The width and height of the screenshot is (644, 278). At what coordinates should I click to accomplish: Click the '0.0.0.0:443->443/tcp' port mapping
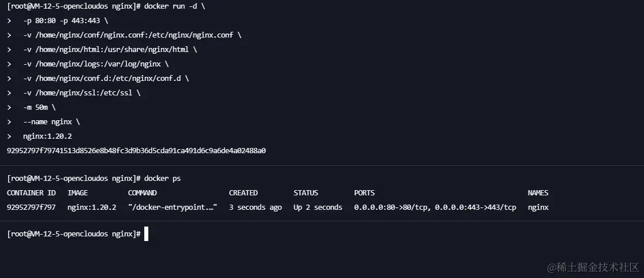tap(475, 207)
